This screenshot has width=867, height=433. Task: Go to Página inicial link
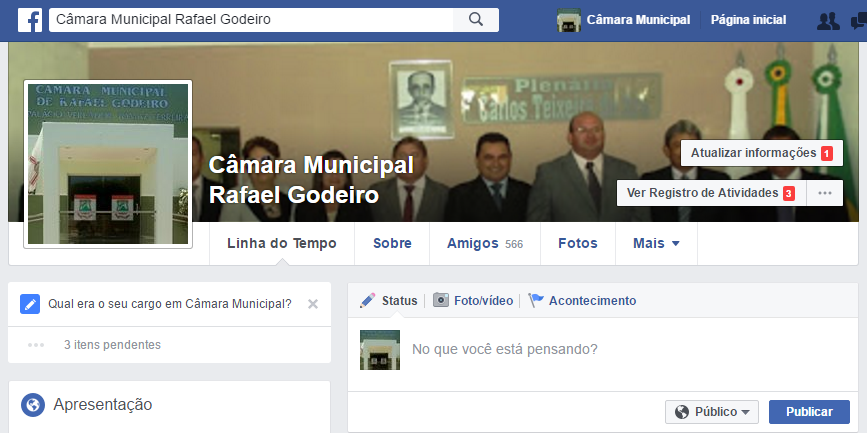point(748,20)
